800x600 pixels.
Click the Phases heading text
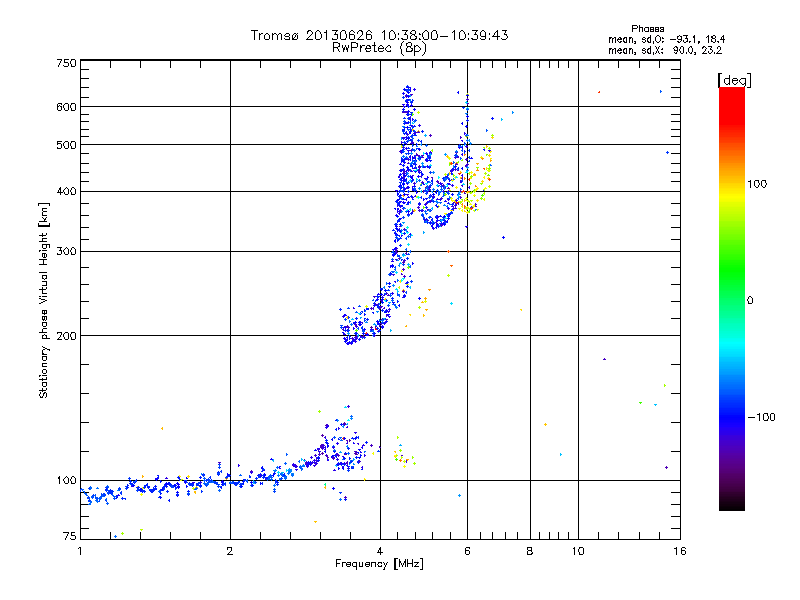click(x=647, y=29)
